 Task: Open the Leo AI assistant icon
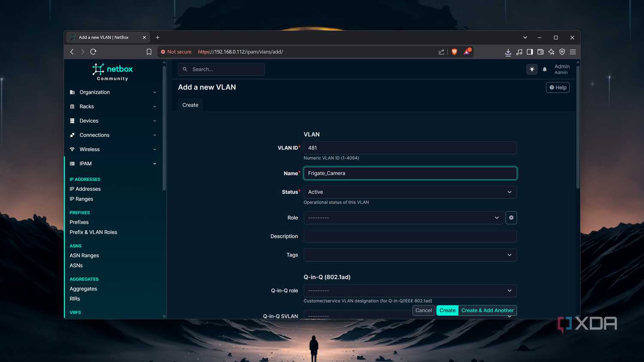pos(551,52)
